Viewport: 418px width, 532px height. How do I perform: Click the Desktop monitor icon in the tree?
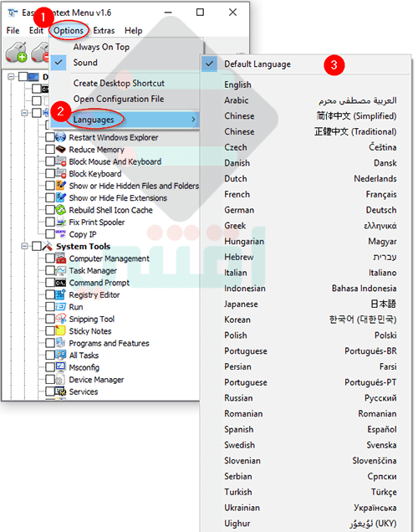click(33, 77)
